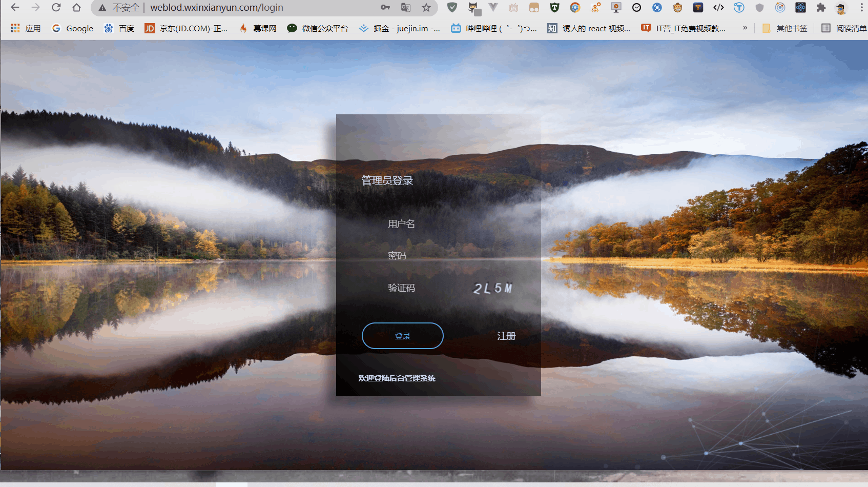The height and width of the screenshot is (487, 868).
Task: Open the translate icon in address bar
Action: (x=405, y=8)
